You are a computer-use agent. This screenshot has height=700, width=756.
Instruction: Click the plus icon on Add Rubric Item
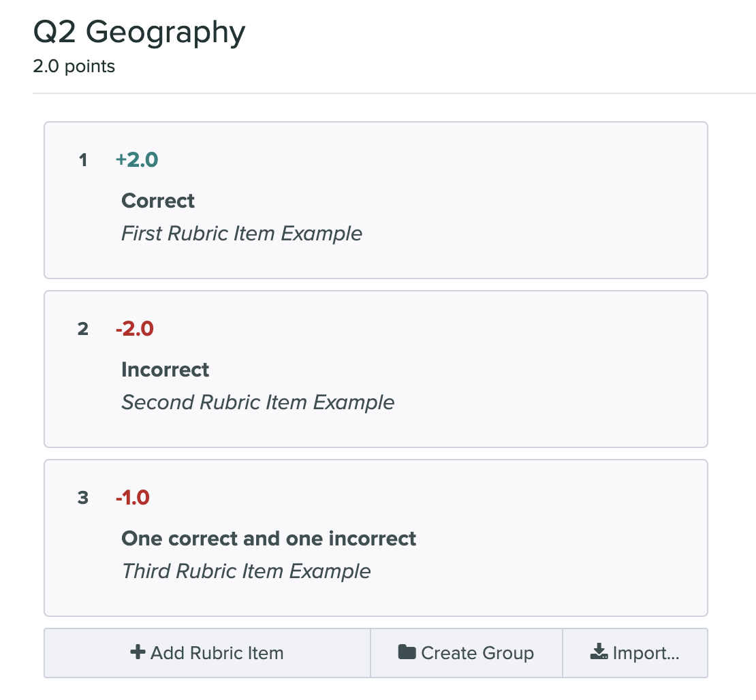[138, 652]
